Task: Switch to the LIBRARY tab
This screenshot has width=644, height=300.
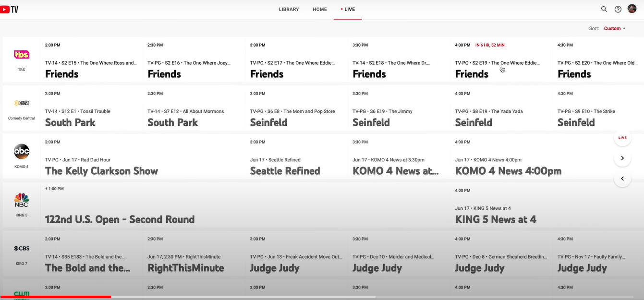Action: [x=289, y=9]
